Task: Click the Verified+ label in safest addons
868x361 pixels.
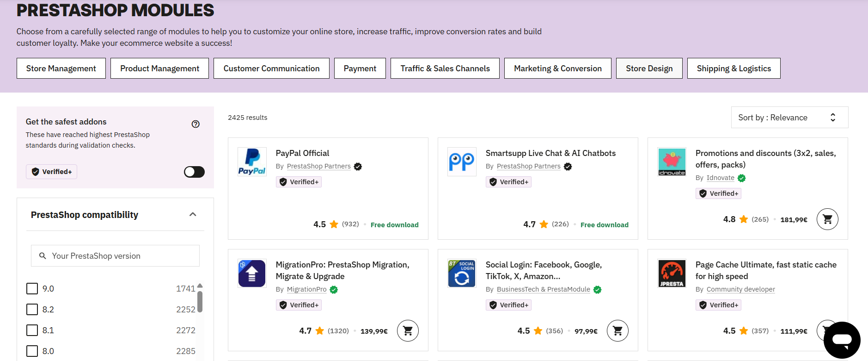Action: click(x=51, y=172)
